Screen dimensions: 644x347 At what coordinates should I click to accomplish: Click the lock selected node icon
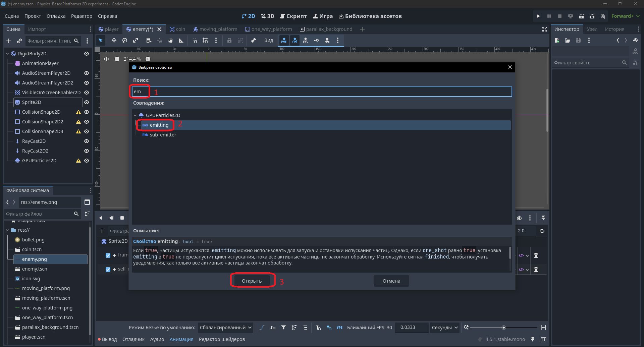click(229, 40)
